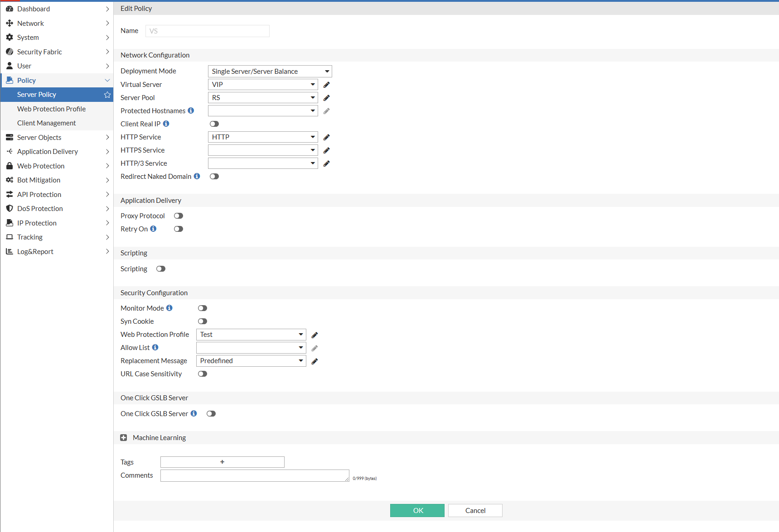Add a tag with the plus field

tap(223, 462)
